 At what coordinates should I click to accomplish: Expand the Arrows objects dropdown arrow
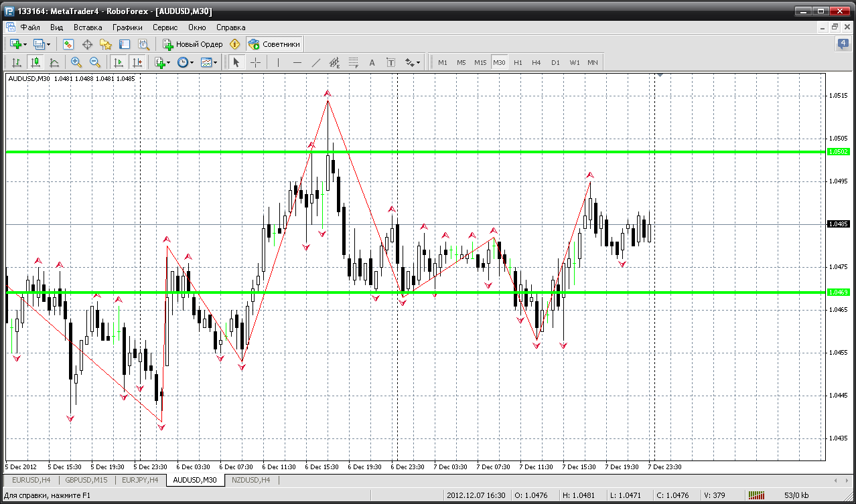coord(419,62)
